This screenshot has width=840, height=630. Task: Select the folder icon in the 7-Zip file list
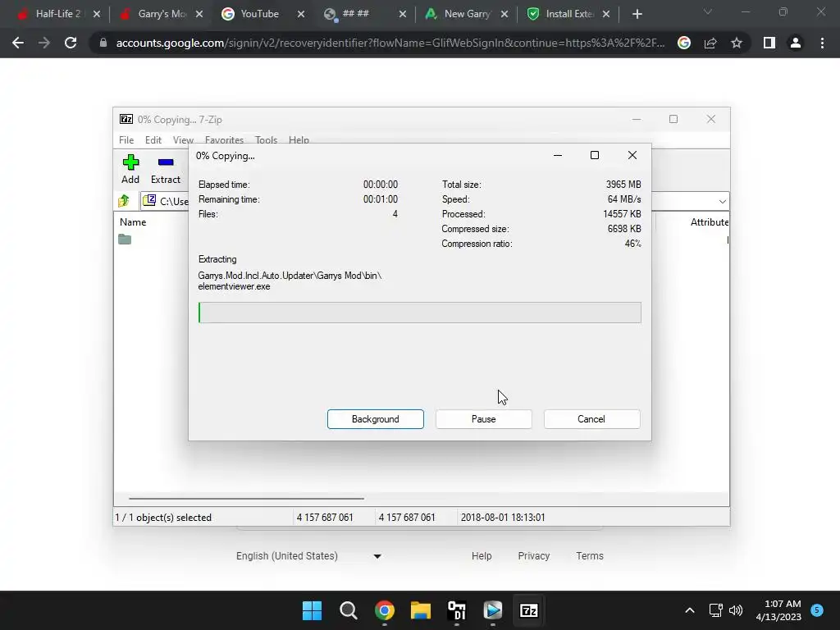point(125,239)
